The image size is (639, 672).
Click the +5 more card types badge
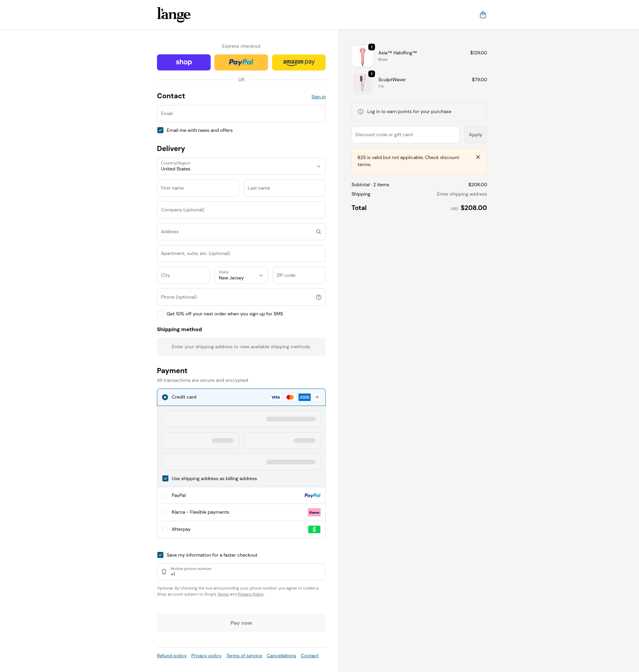click(316, 397)
